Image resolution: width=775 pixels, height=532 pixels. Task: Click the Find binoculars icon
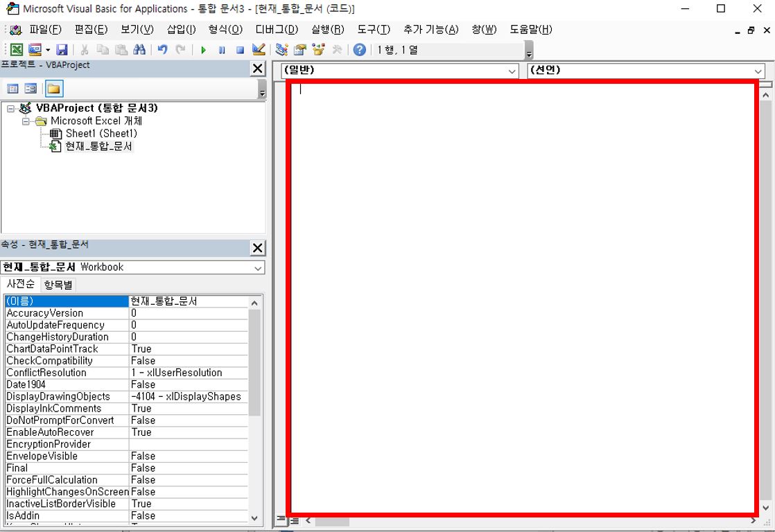pyautogui.click(x=139, y=49)
